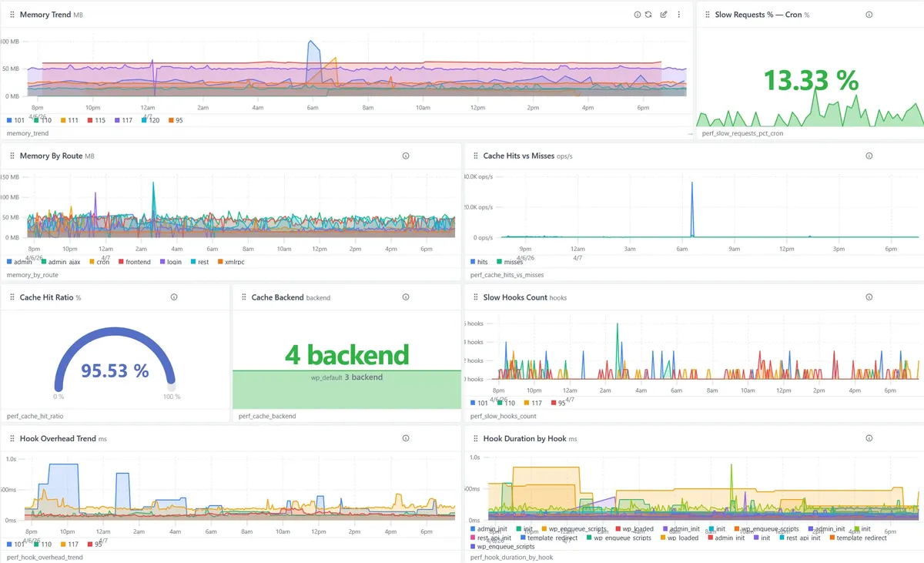Click the info icon on Memory By Route panel
This screenshot has width=924, height=563.
click(x=406, y=156)
